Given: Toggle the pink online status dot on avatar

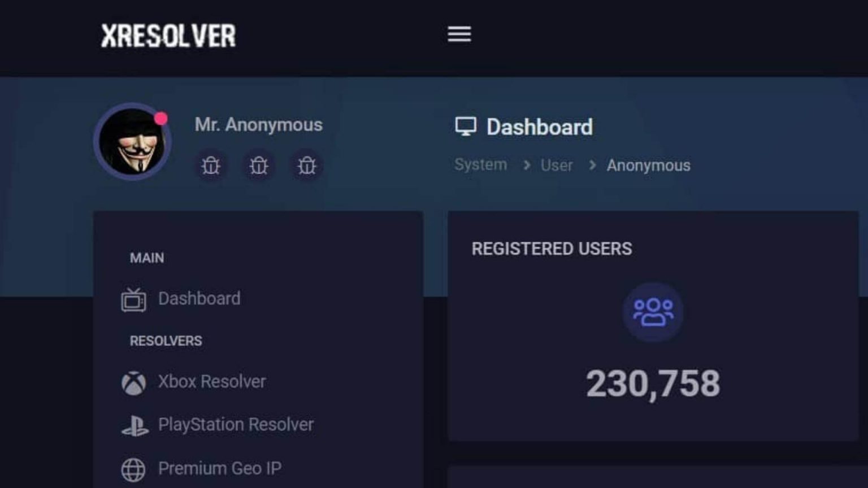Looking at the screenshot, I should [160, 118].
